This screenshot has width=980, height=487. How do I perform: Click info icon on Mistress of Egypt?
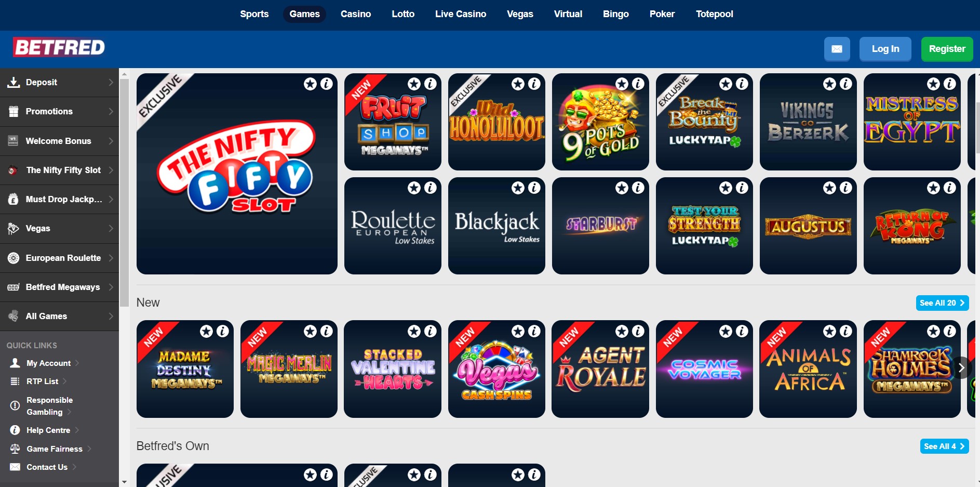(x=949, y=84)
